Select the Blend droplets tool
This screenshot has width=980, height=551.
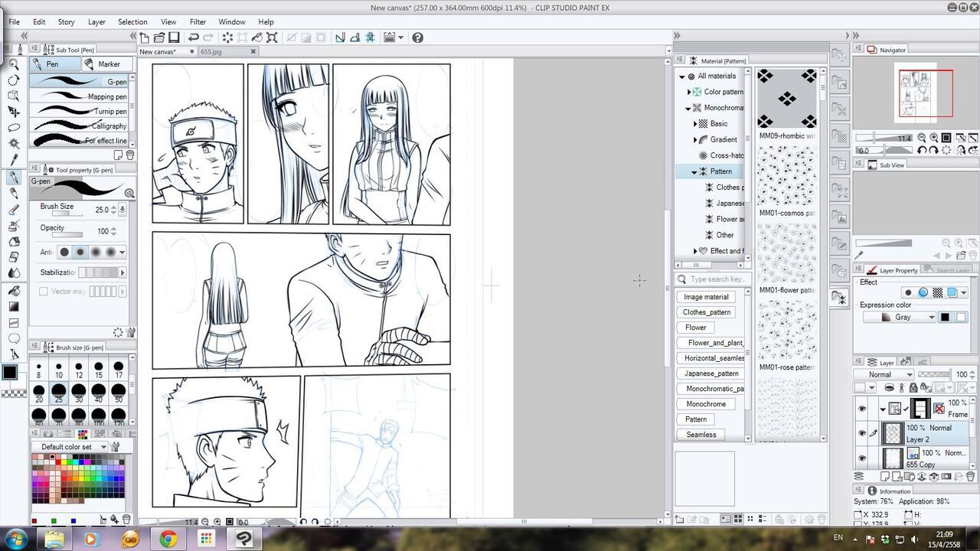pyautogui.click(x=14, y=273)
